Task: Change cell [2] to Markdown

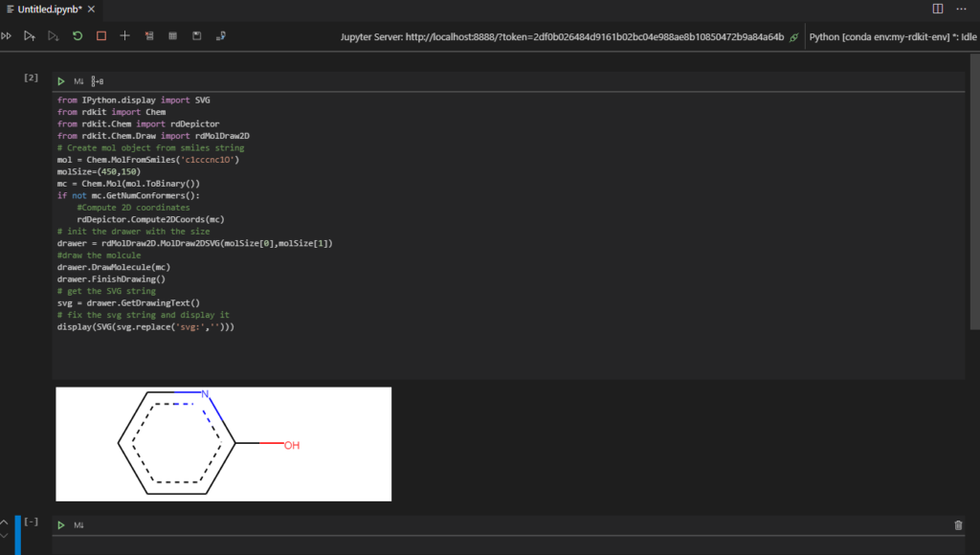Action: click(78, 81)
